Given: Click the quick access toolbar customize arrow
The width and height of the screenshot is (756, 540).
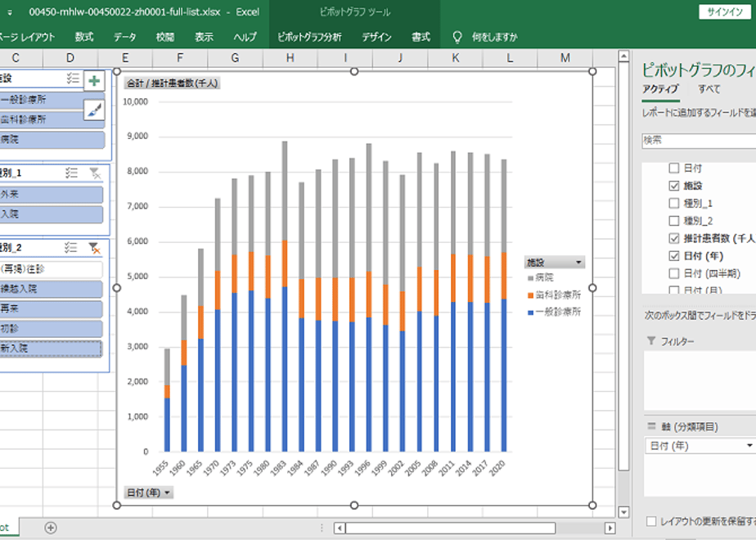Looking at the screenshot, I should (x=10, y=12).
